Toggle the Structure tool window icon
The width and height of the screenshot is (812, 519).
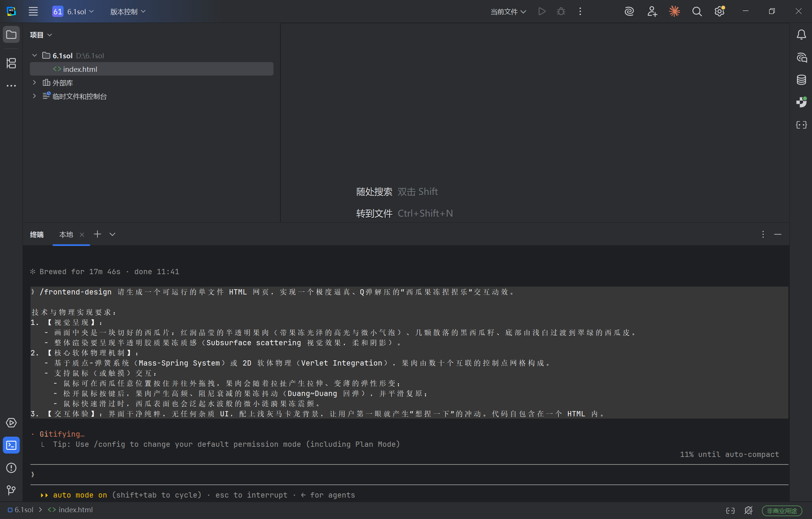tap(11, 63)
